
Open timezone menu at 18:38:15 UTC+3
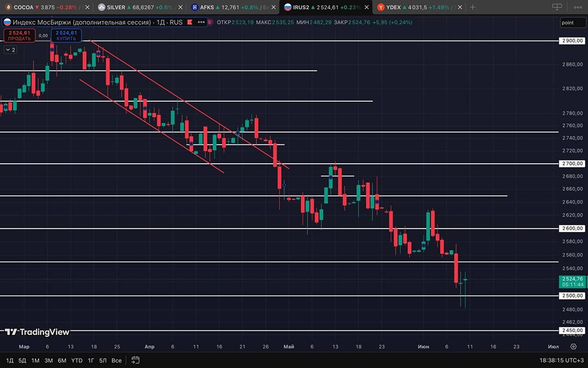[x=562, y=360]
